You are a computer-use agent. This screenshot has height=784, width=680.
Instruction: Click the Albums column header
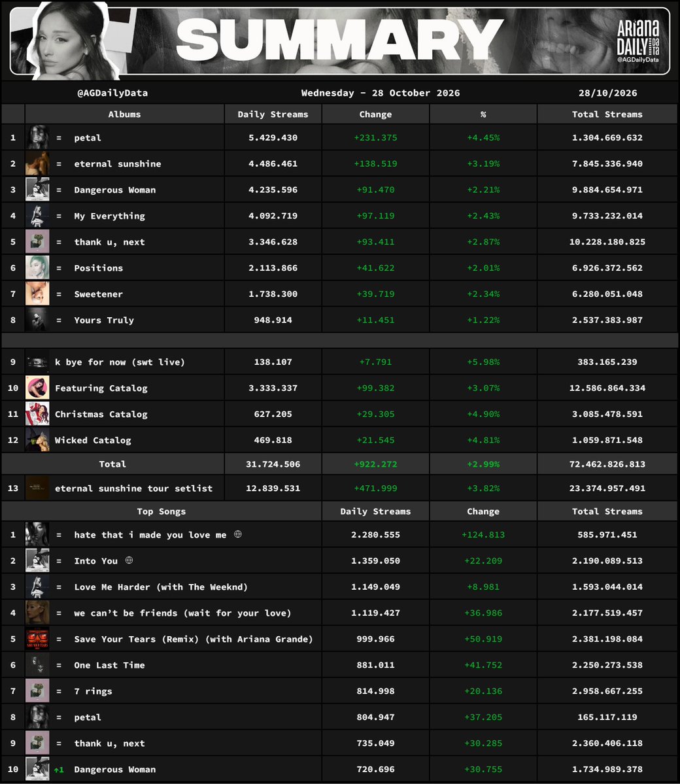click(x=124, y=114)
